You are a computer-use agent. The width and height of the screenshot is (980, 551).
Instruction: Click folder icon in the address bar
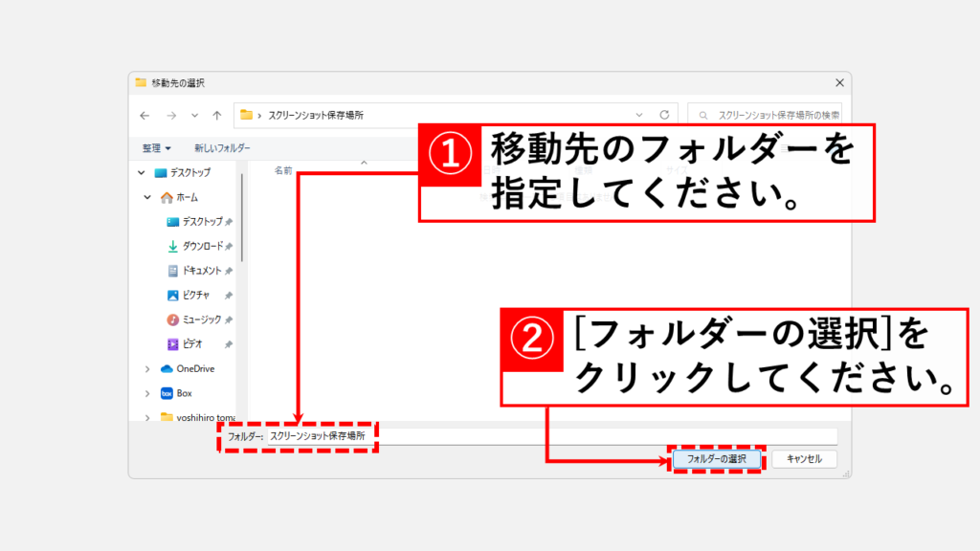[246, 115]
